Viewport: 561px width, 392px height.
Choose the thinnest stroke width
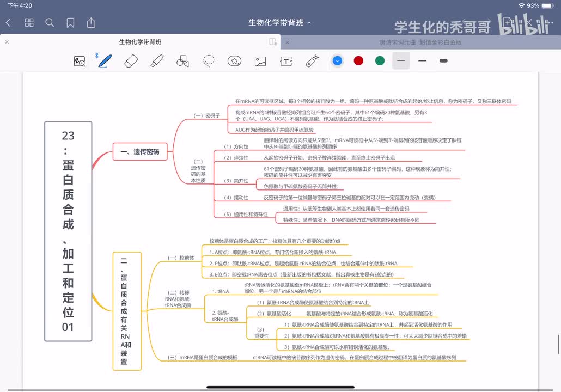tap(401, 61)
